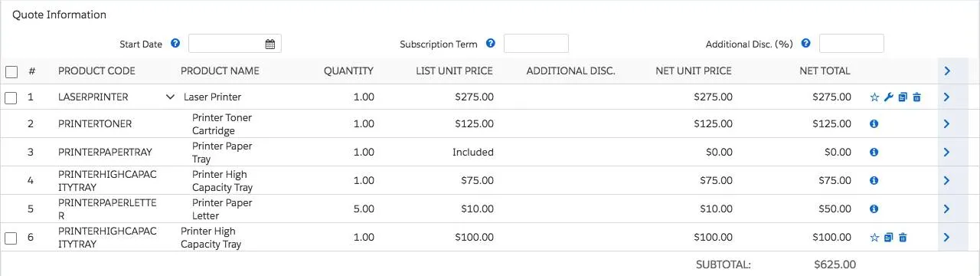Check the box for line 1 Laser Printer
This screenshot has height=276, width=980.
[11, 97]
